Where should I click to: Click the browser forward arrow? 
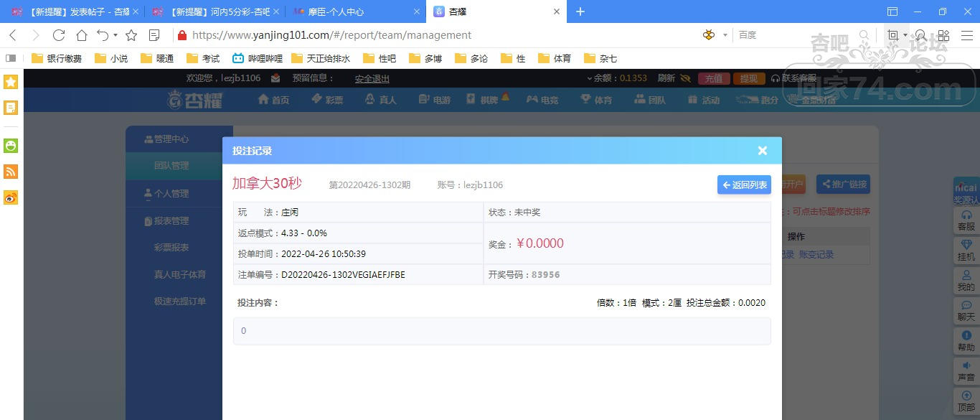36,35
